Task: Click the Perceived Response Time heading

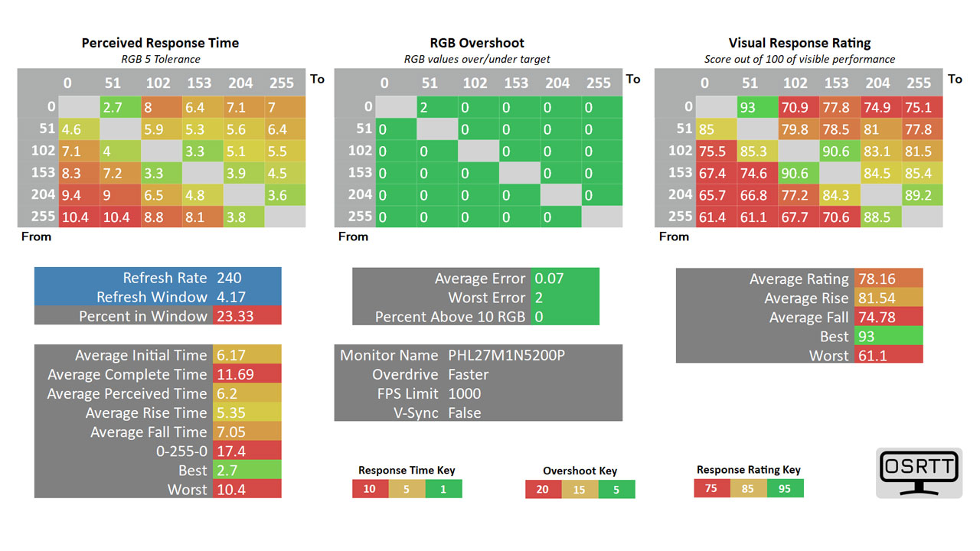Action: [x=161, y=43]
